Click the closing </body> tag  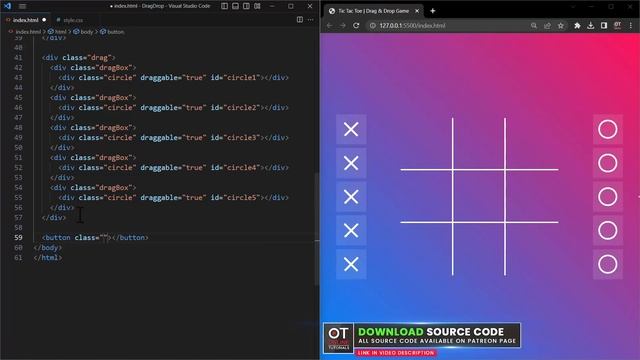point(48,248)
